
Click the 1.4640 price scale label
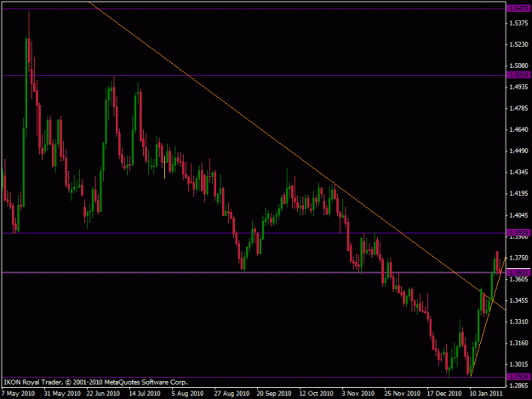(x=518, y=129)
